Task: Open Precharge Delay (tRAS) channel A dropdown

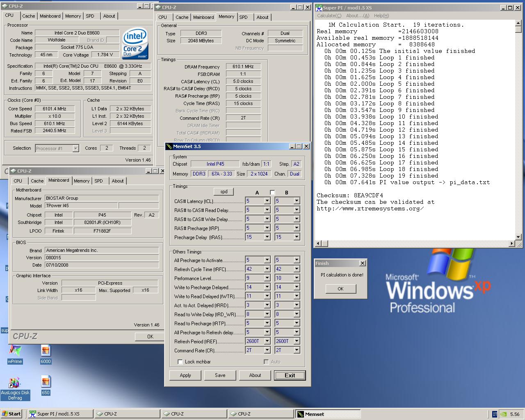Action: point(267,237)
